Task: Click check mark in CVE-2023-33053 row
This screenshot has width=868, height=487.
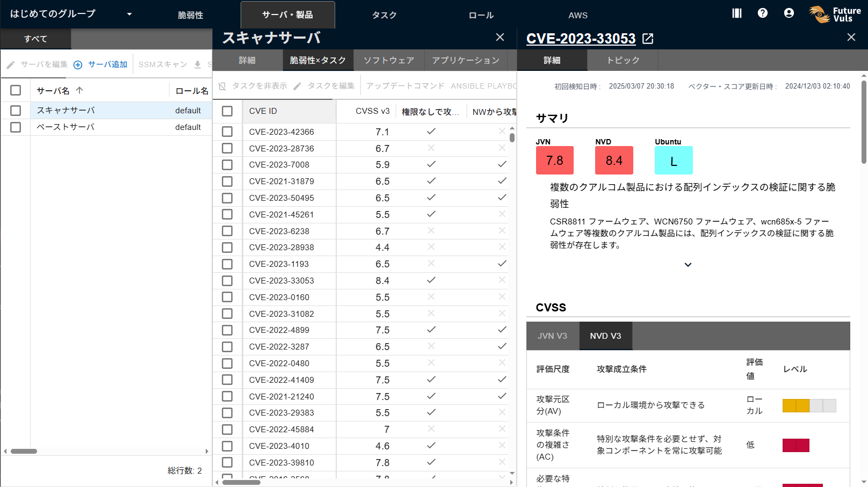Action: [x=431, y=280]
